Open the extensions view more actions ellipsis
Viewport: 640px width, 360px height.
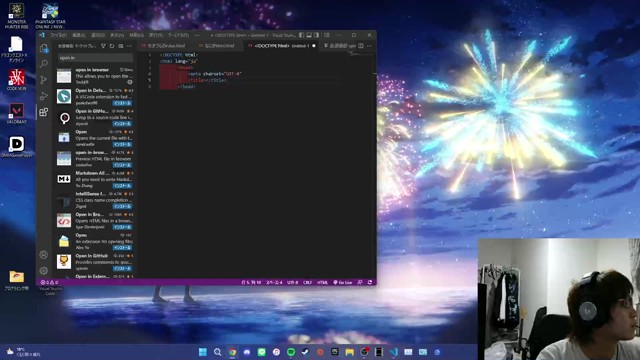[129, 46]
